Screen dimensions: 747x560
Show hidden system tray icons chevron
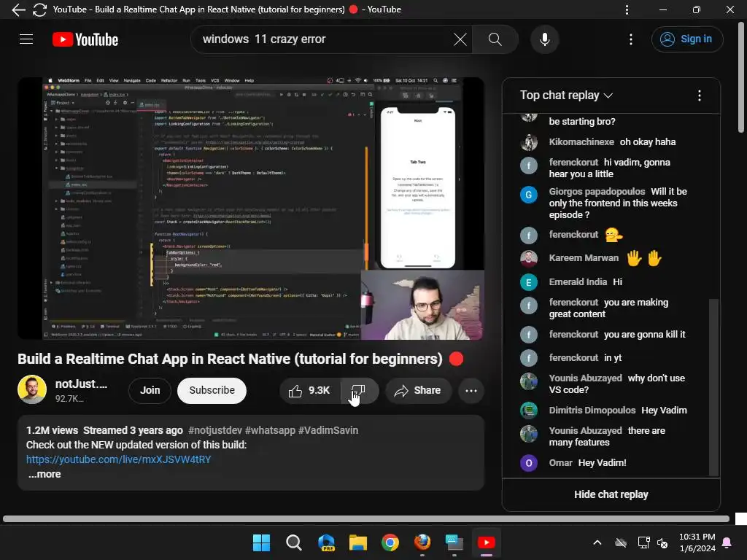(597, 542)
